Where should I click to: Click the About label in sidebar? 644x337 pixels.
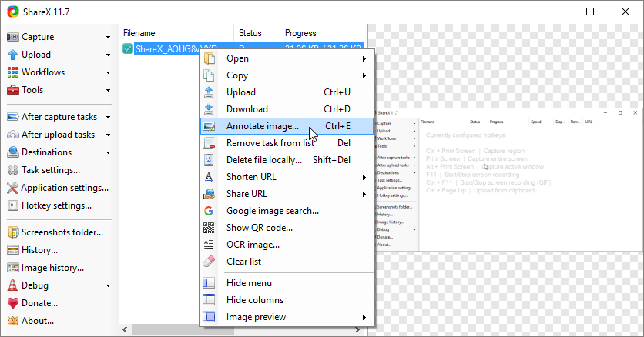pyautogui.click(x=38, y=321)
